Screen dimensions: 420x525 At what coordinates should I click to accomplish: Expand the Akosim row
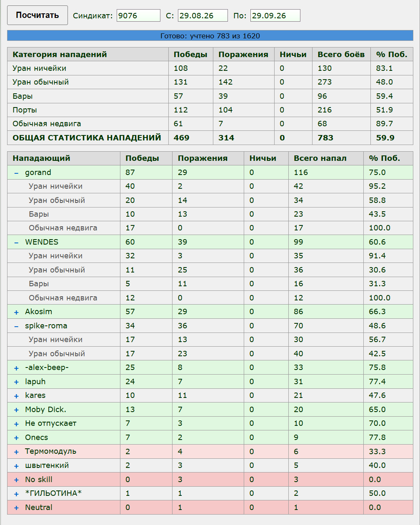tap(16, 312)
